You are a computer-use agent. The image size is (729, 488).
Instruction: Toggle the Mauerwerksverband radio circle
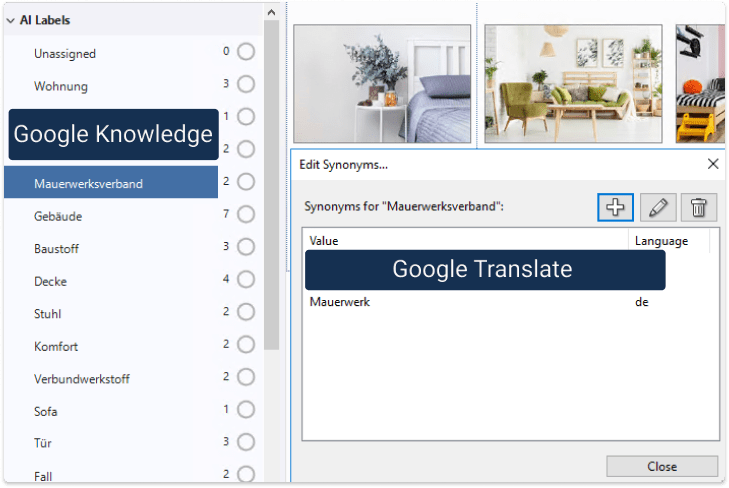(x=246, y=182)
